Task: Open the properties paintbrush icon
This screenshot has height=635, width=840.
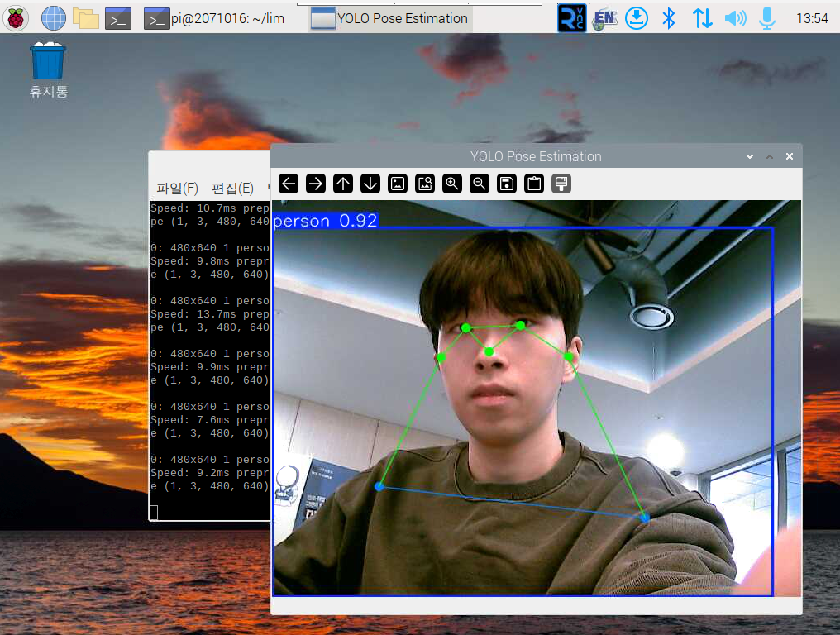Action: coord(561,184)
